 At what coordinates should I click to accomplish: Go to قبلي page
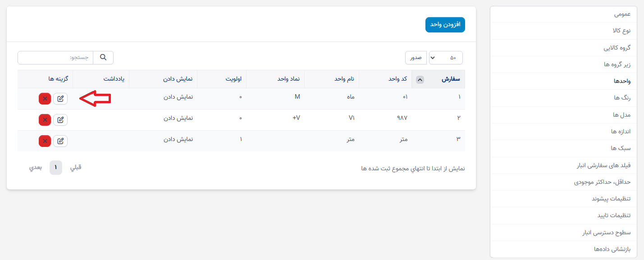coord(76,167)
